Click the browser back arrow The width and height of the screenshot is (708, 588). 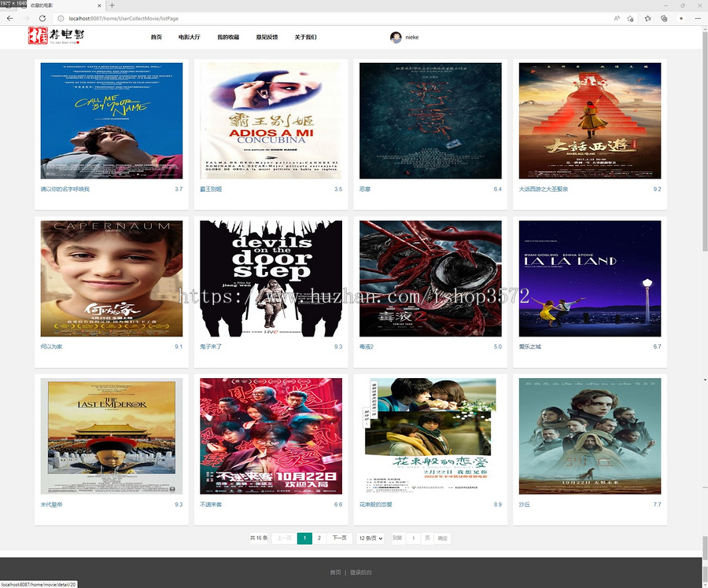click(10, 19)
